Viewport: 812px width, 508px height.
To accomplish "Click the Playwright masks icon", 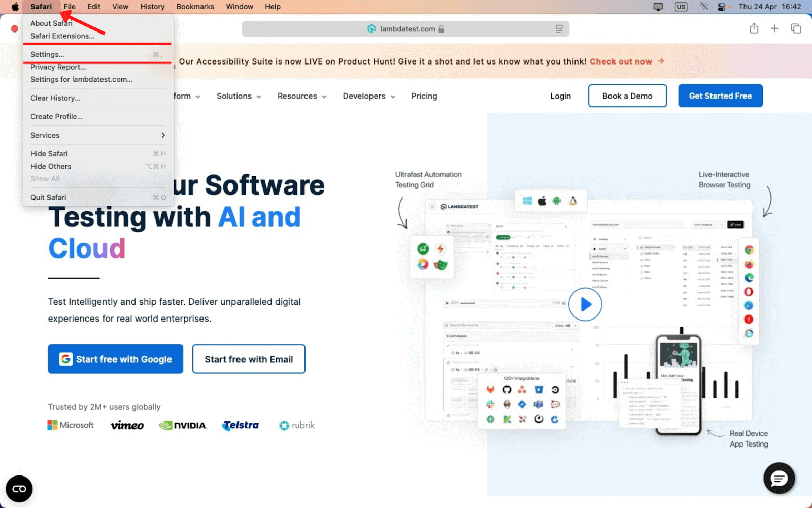I will (x=441, y=264).
